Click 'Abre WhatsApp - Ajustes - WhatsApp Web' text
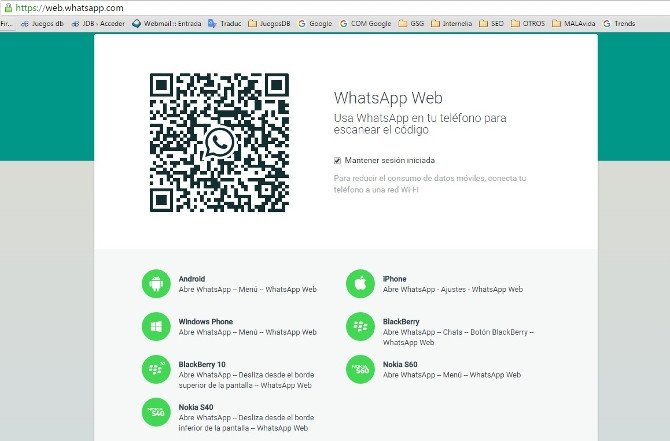Viewport: 670px width, 441px height. coord(453,289)
